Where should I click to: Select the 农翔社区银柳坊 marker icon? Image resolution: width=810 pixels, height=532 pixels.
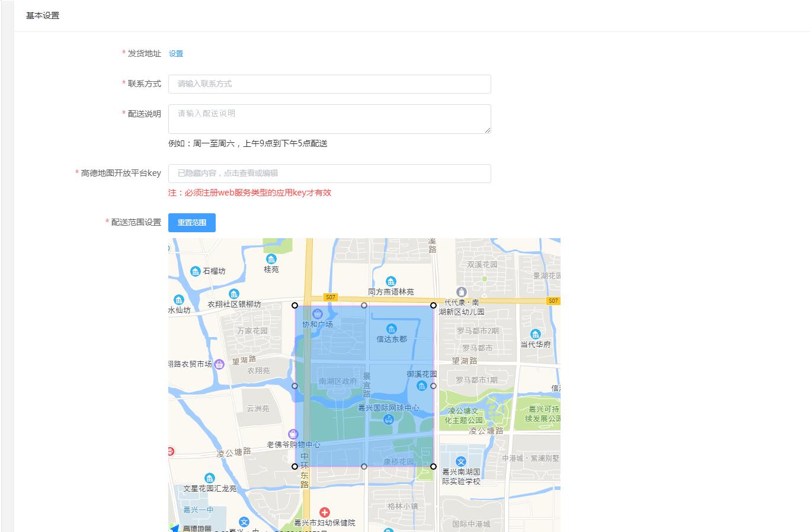coord(234,294)
